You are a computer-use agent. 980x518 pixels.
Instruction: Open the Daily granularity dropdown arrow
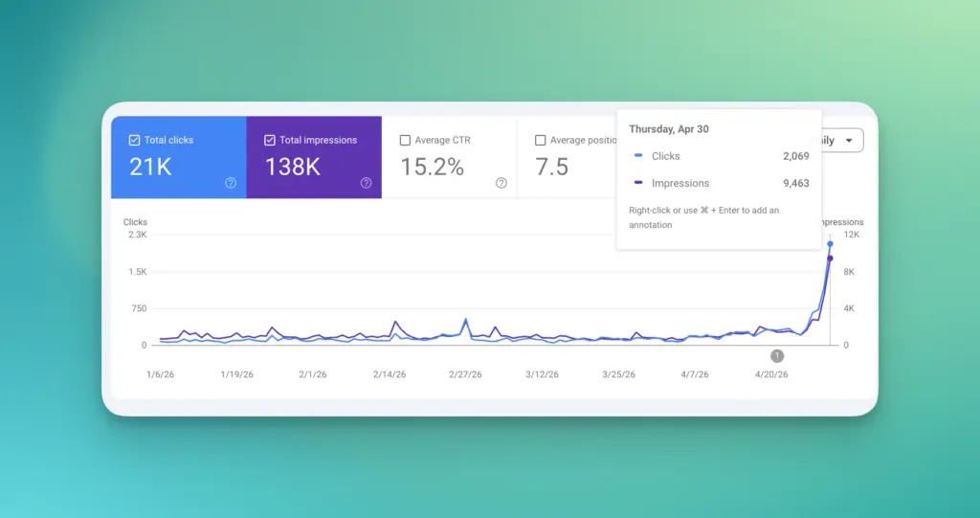click(x=849, y=140)
